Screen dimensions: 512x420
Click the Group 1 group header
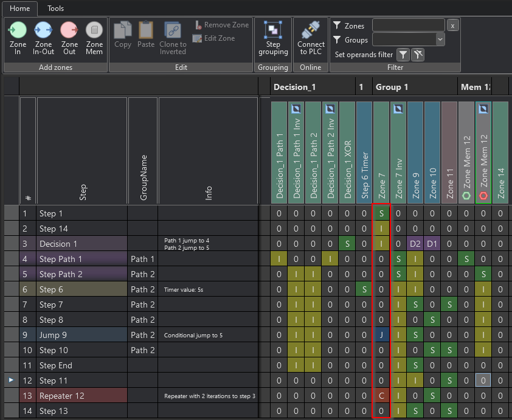[x=415, y=87]
